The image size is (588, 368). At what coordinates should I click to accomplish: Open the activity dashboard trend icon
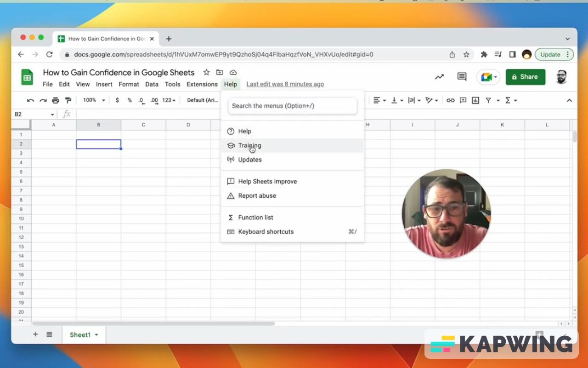tap(440, 77)
